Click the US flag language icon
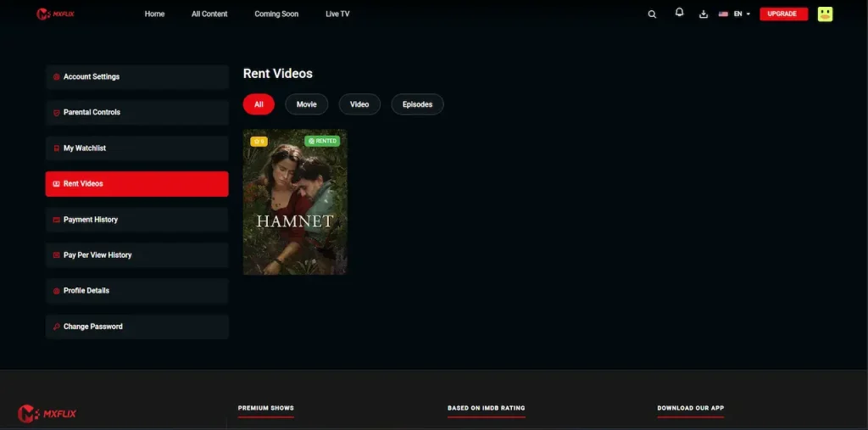Screen dimensions: 868x430 point(723,14)
